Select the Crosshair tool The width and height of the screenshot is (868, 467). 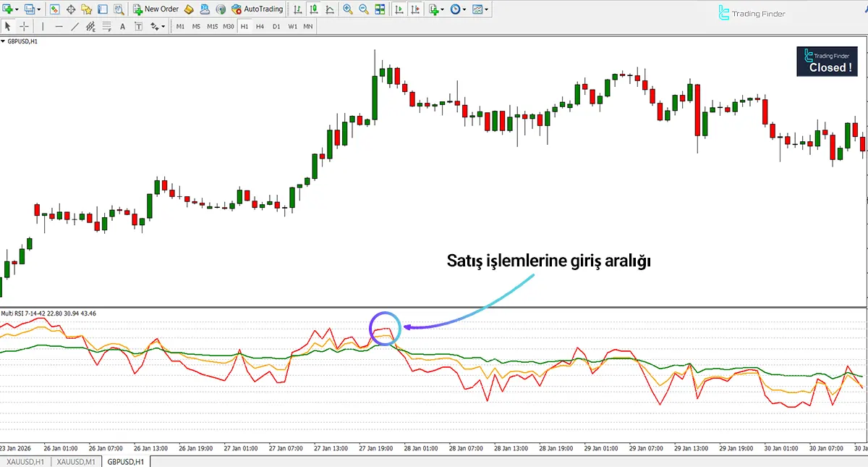(24, 25)
